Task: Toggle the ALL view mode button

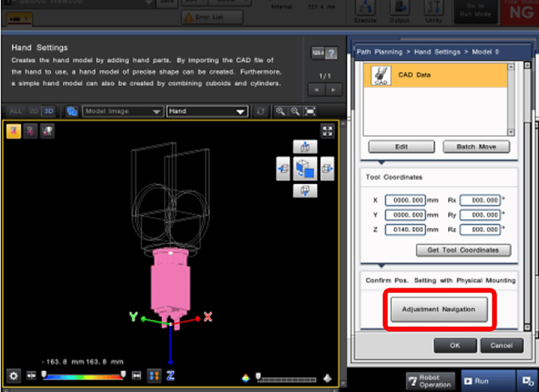Action: click(x=15, y=112)
